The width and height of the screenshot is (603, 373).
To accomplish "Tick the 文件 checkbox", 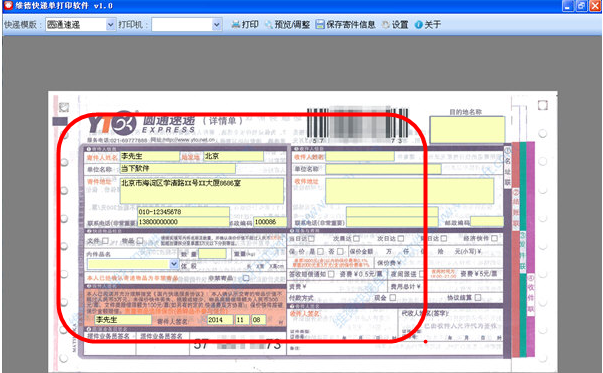I will point(105,241).
